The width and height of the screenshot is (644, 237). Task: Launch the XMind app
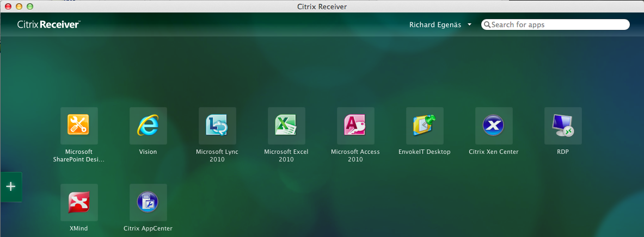79,202
